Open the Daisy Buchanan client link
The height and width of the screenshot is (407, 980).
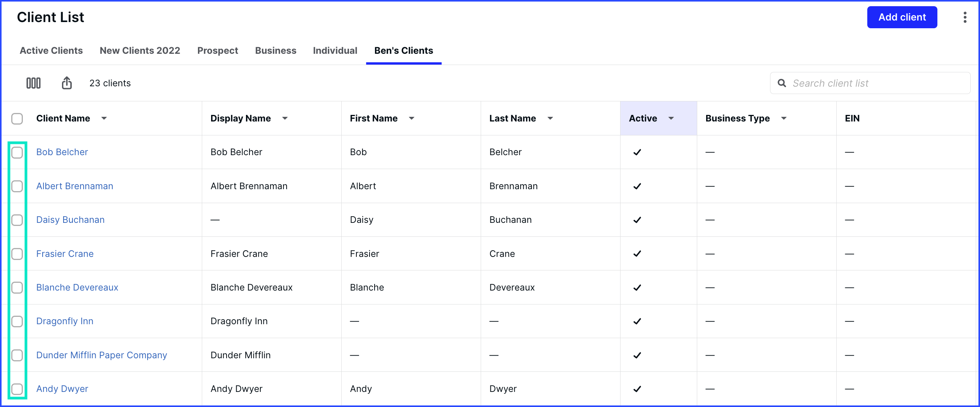tap(70, 220)
